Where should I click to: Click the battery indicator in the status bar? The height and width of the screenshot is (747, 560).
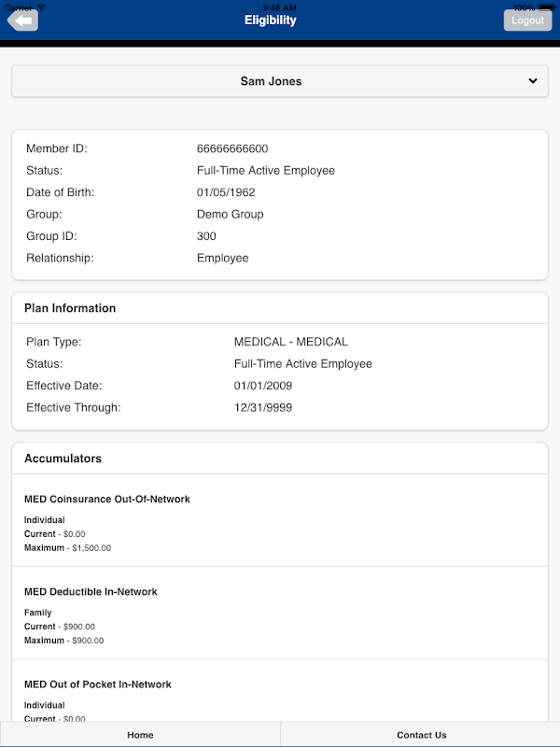coord(546,7)
